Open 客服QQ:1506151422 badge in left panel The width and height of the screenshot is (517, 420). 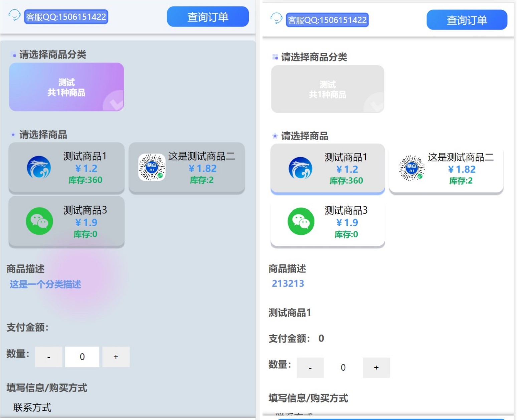tap(66, 17)
